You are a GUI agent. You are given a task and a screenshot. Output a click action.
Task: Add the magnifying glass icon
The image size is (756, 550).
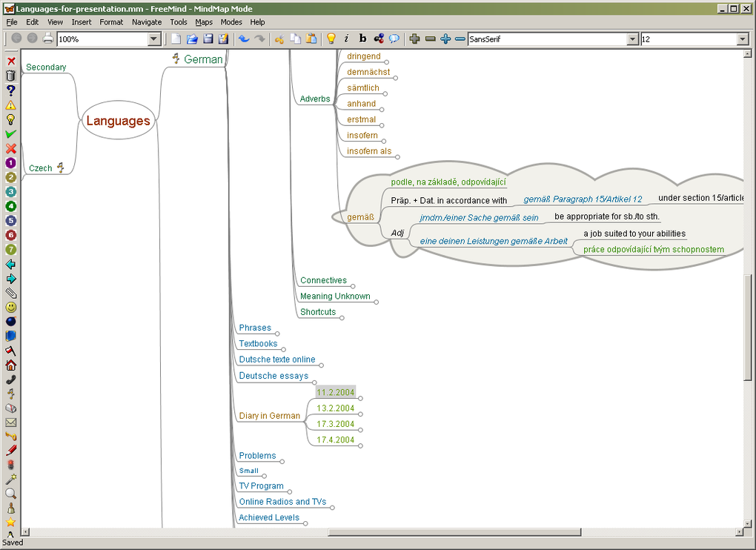(10, 493)
